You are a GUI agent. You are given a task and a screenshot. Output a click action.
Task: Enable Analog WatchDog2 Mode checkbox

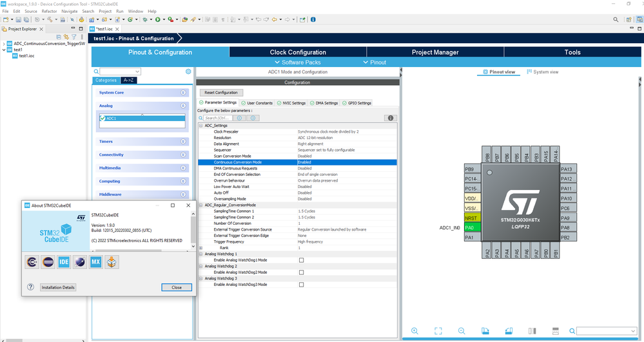[x=302, y=272]
